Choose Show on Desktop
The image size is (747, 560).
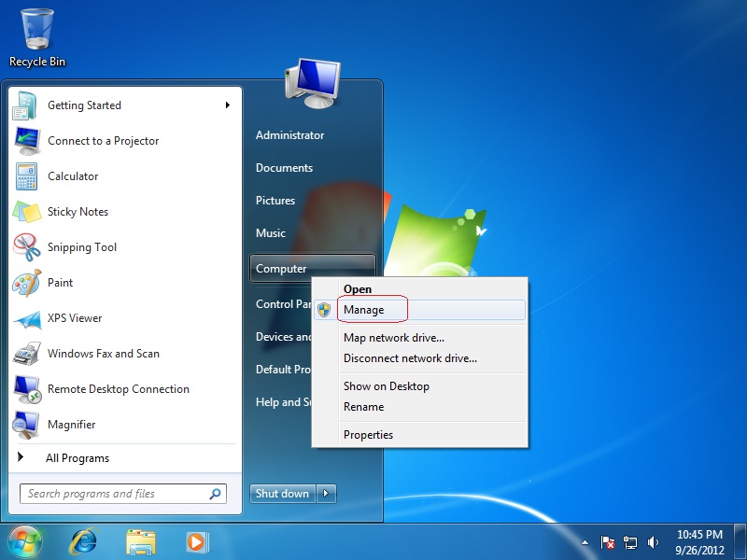point(419,386)
